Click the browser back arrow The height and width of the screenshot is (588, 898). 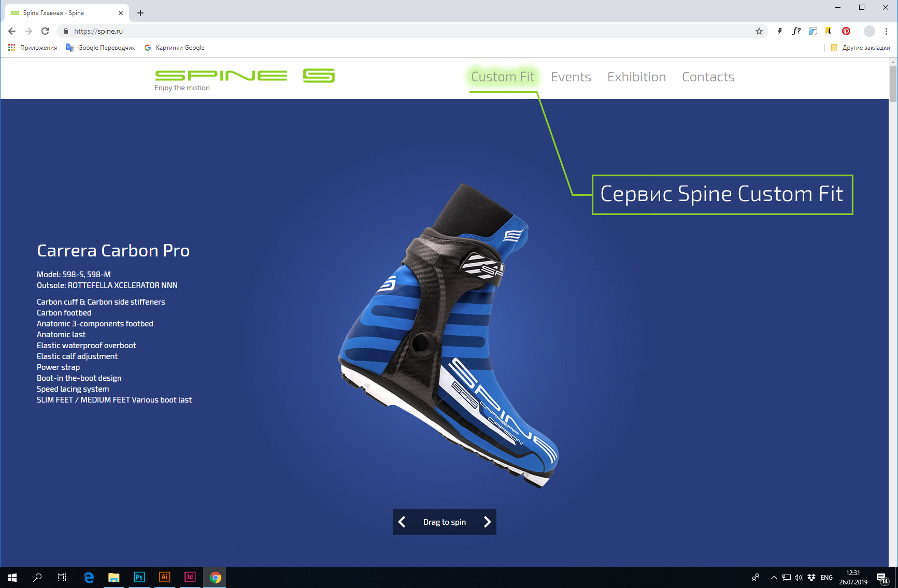tap(12, 31)
